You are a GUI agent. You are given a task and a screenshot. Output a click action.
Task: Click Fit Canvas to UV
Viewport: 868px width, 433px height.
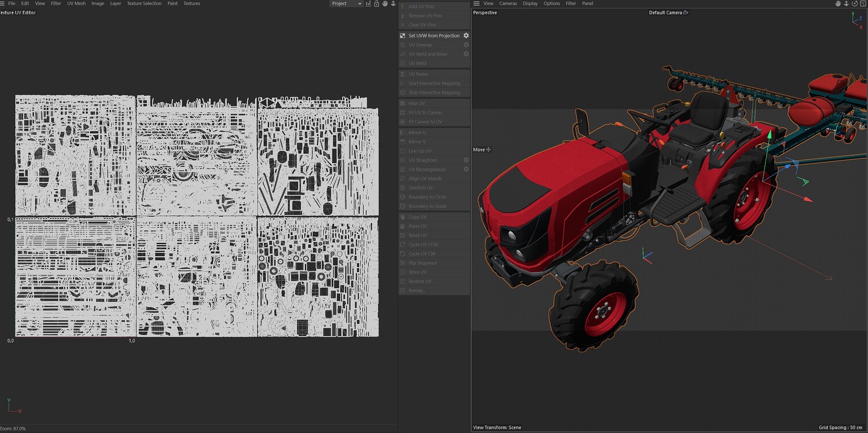coord(434,122)
